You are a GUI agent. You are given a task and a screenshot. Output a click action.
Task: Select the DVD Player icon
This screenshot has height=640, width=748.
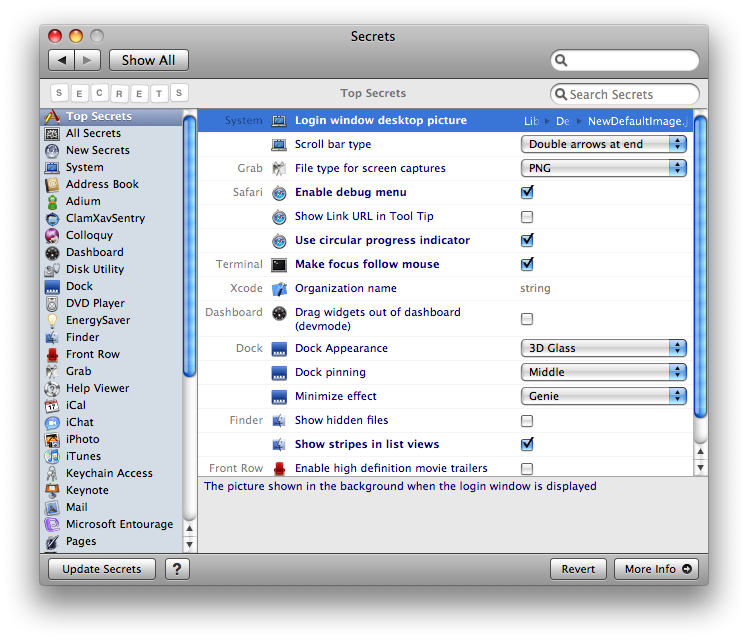click(x=52, y=304)
